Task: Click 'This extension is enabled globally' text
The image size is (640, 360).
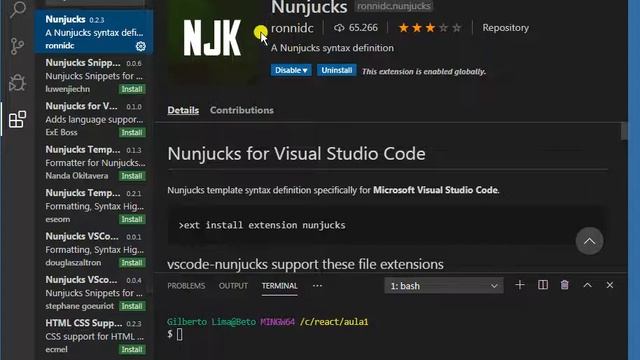Action: pos(424,71)
